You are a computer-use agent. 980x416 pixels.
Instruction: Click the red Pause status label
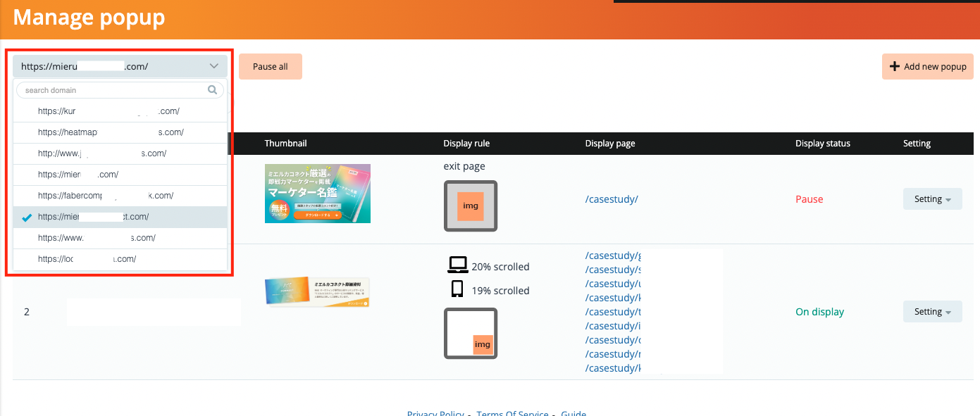809,198
